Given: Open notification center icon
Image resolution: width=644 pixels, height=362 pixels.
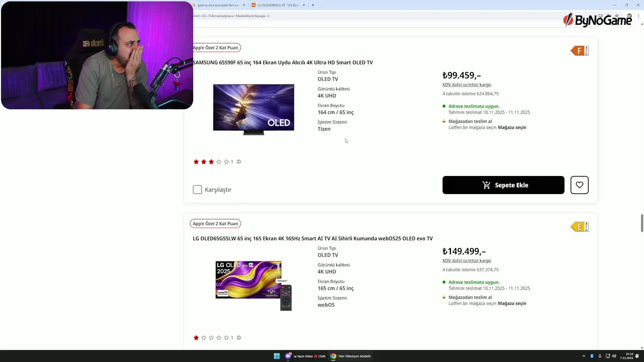Looking at the screenshot, I should tap(637, 356).
